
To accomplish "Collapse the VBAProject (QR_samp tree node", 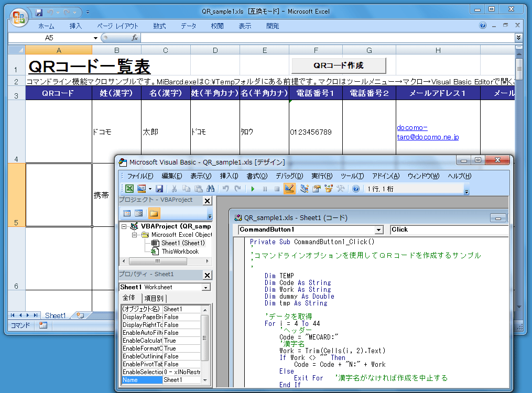I will pyautogui.click(x=124, y=226).
